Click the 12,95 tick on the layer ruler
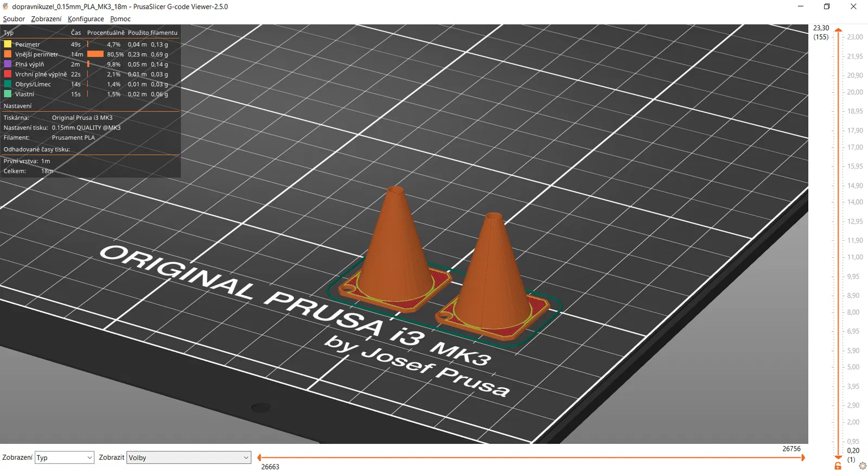Screen dimensions: 868x471 click(855, 221)
